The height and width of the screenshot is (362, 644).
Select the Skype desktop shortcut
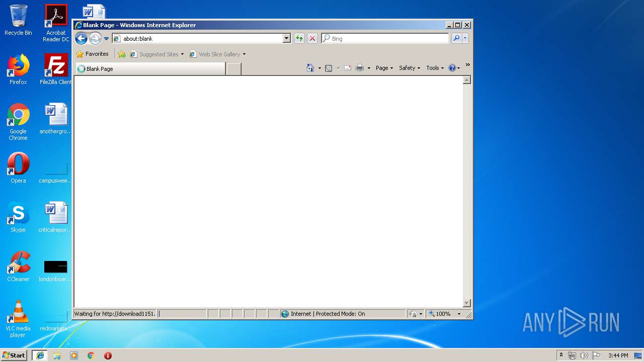[18, 217]
